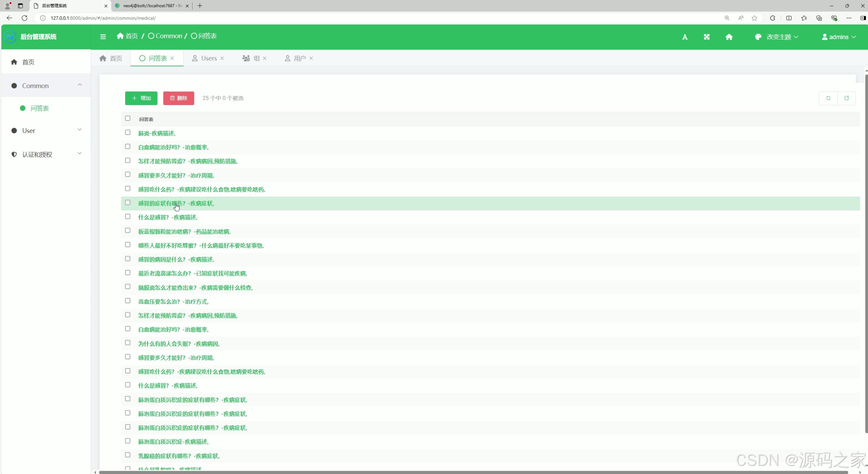Click the green 增加 add button
The height and width of the screenshot is (474, 868).
click(x=141, y=98)
